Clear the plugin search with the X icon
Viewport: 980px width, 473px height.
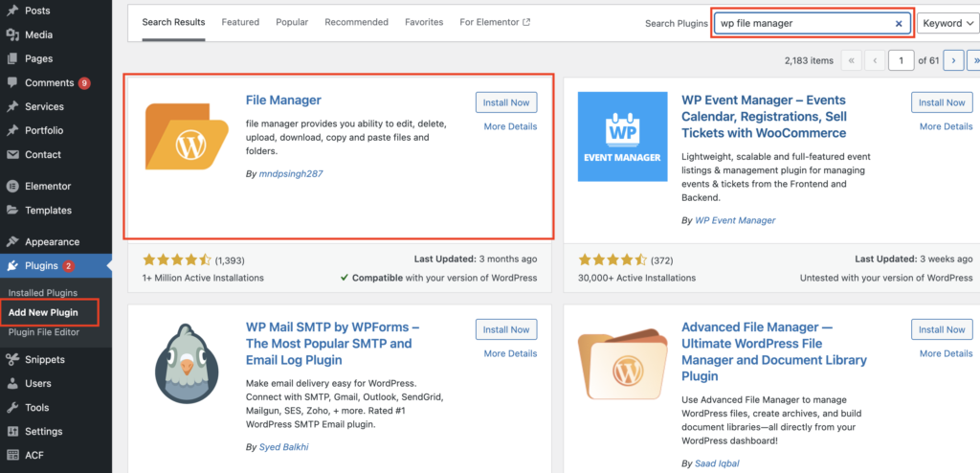(x=899, y=23)
